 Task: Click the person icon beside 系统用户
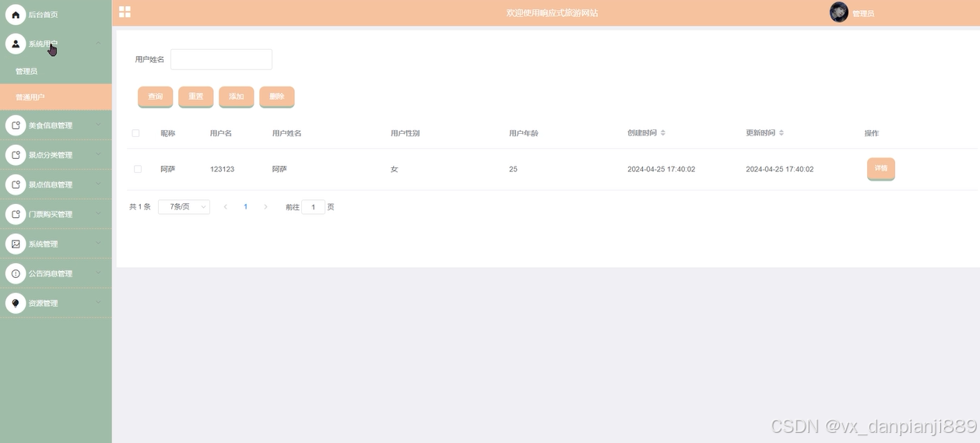click(x=16, y=44)
